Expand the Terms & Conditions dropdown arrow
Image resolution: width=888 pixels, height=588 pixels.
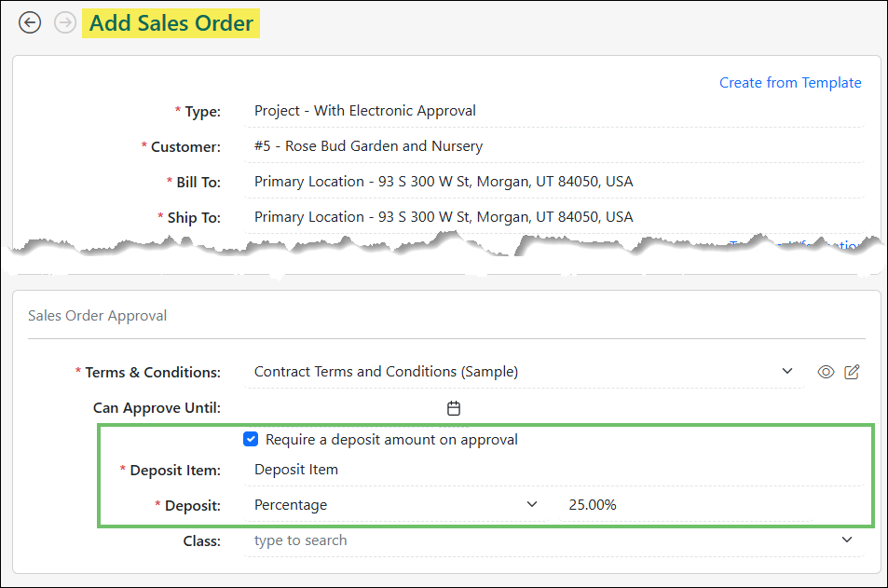(x=787, y=371)
